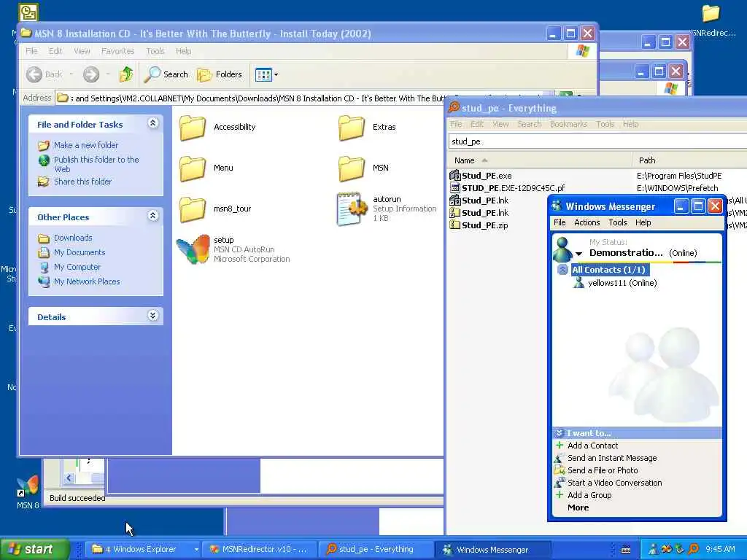Screen dimensions: 747x560
Task: Open the Search menu in Everything
Action: [x=530, y=124]
